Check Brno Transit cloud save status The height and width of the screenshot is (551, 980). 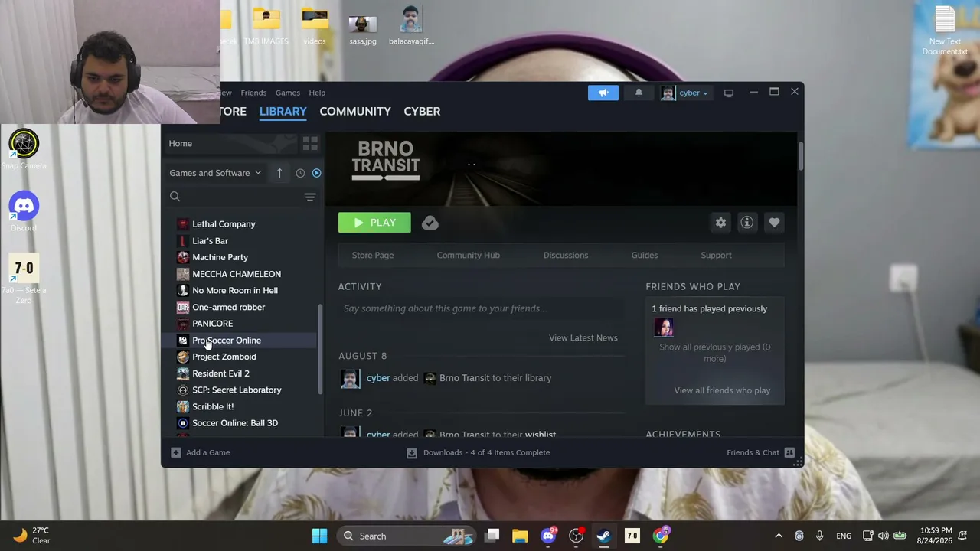430,223
